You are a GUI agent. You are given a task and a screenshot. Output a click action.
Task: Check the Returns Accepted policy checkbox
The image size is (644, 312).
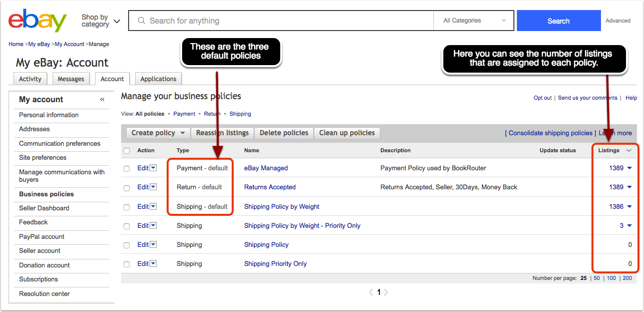(127, 188)
